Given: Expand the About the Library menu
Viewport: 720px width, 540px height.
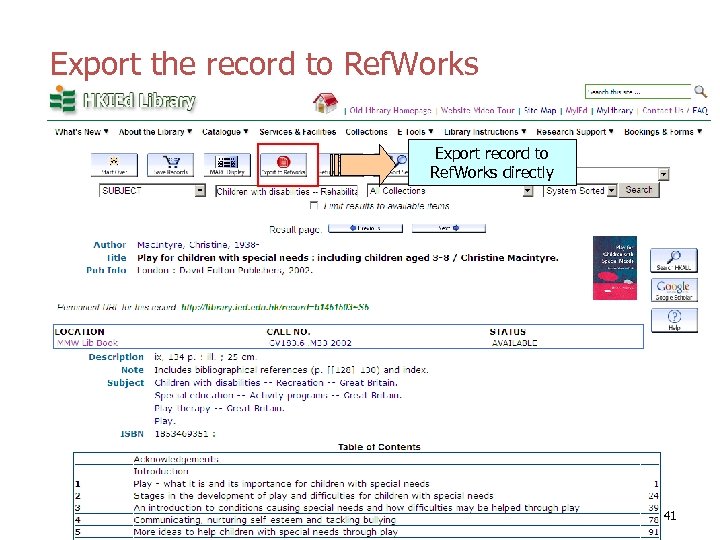Looking at the screenshot, I should [x=155, y=132].
